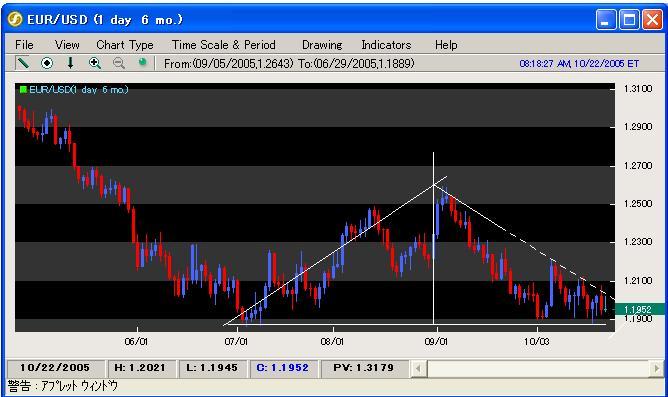Click the horizontal scrollbar left arrow
The width and height of the screenshot is (668, 397).
(419, 368)
